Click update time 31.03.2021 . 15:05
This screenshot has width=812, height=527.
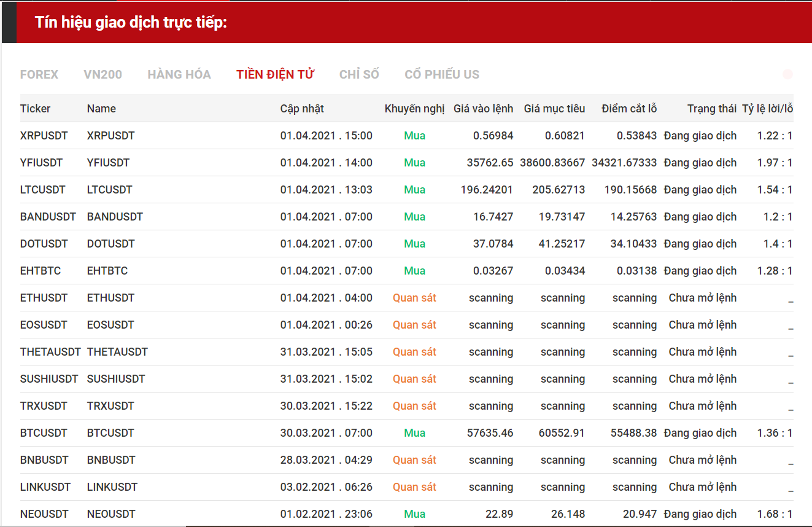(x=327, y=352)
